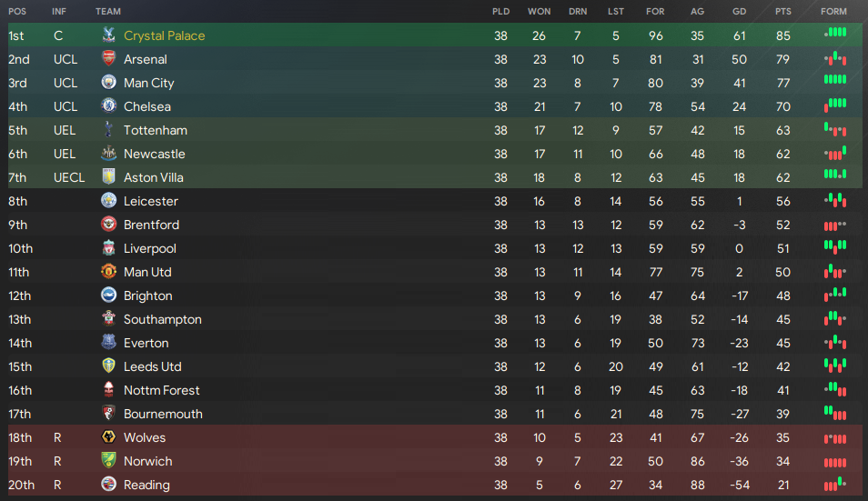868x501 pixels.
Task: View Man City's recent form bars
Action: click(x=835, y=80)
